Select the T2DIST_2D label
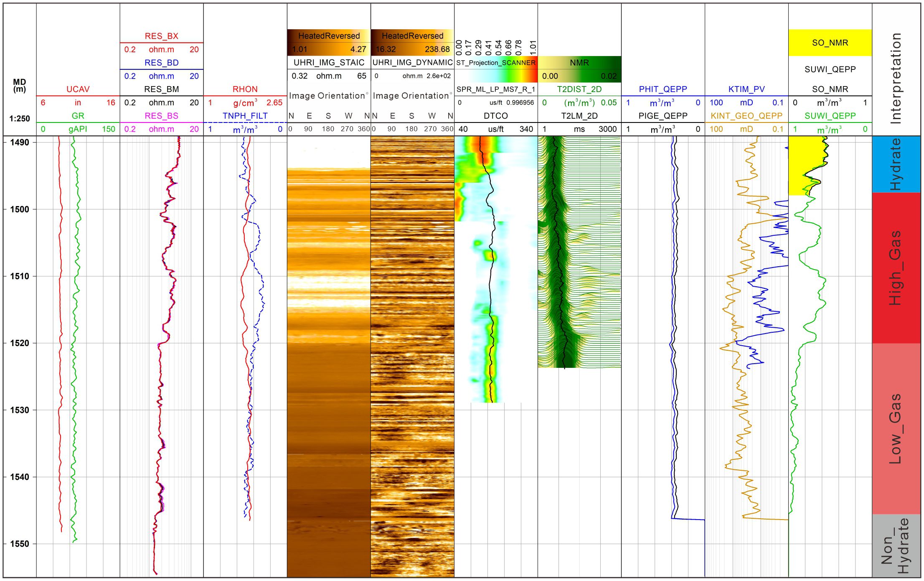Screen dimensions: 924x581 point(579,89)
